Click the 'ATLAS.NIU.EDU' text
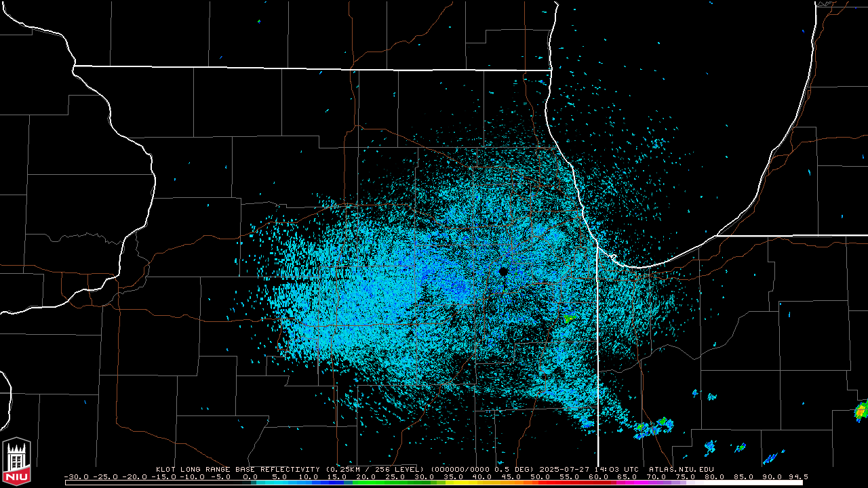868x488 pixels. (682, 469)
